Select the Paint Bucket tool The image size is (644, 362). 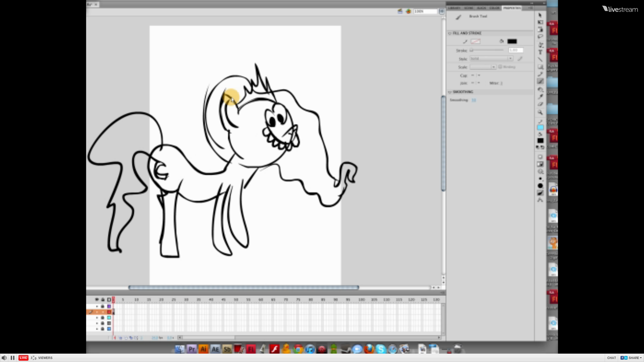click(540, 89)
